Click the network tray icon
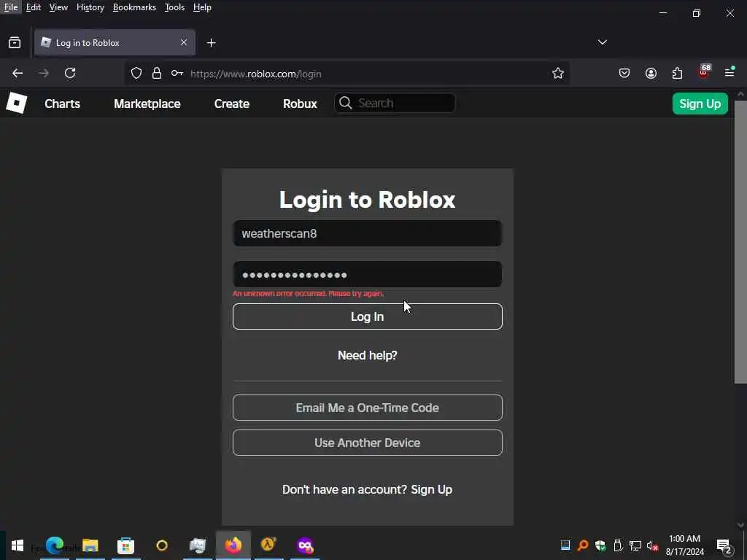The width and height of the screenshot is (747, 560). coord(635,545)
